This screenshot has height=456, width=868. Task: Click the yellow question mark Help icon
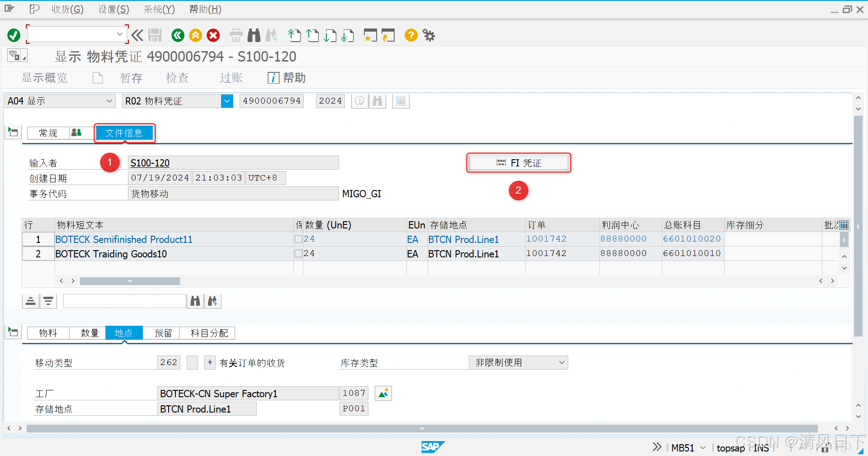pyautogui.click(x=411, y=35)
